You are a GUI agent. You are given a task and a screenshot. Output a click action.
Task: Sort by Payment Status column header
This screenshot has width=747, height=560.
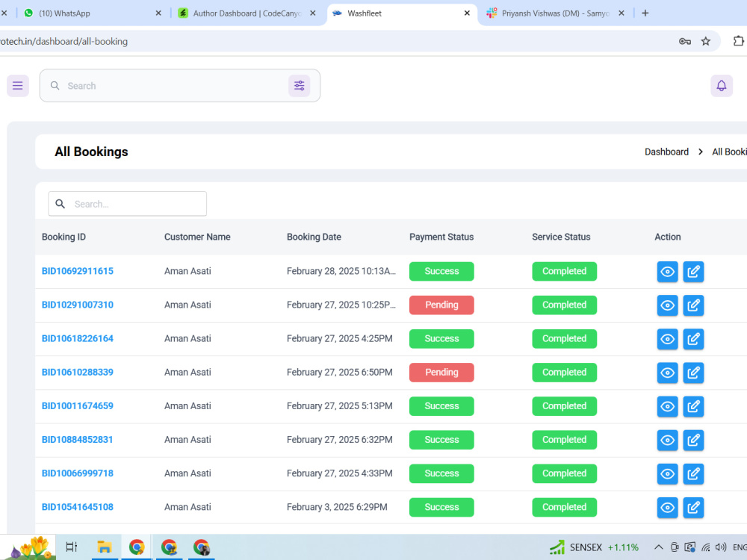click(441, 237)
